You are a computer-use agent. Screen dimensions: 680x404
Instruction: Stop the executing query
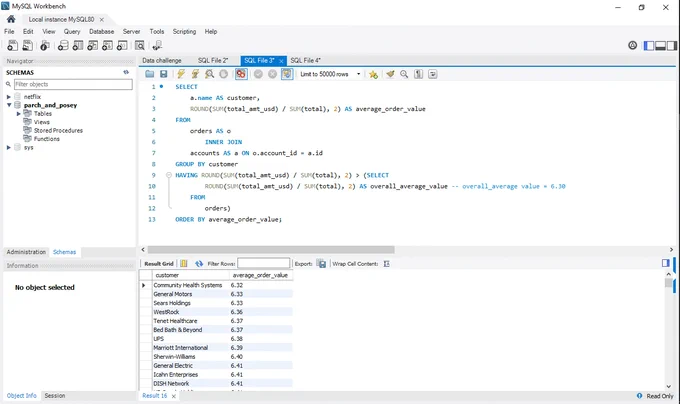click(223, 74)
